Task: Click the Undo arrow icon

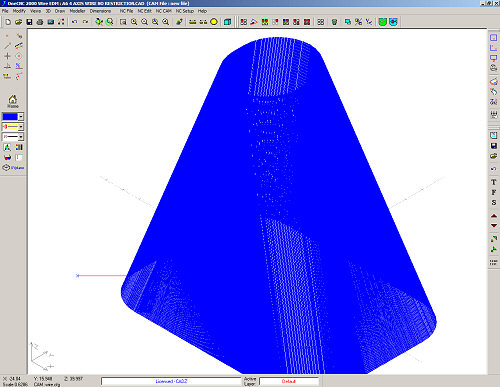Action: (75, 22)
